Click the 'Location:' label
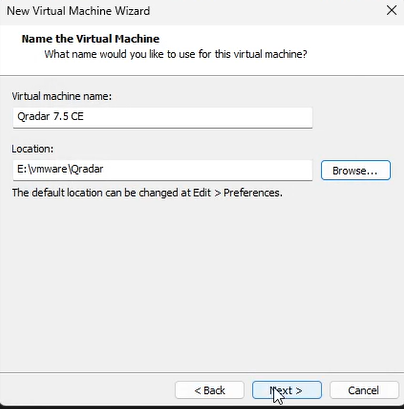Viewport: 404px width, 409px height. (33, 149)
